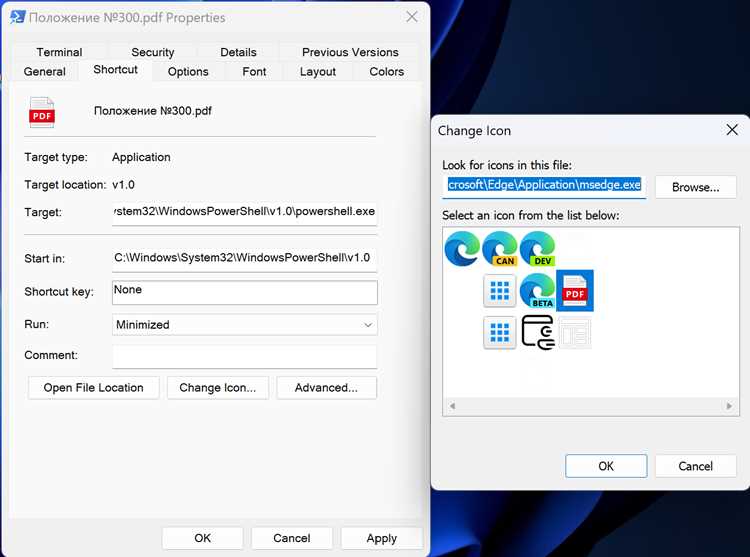Select the faint news layout icon

pos(574,333)
